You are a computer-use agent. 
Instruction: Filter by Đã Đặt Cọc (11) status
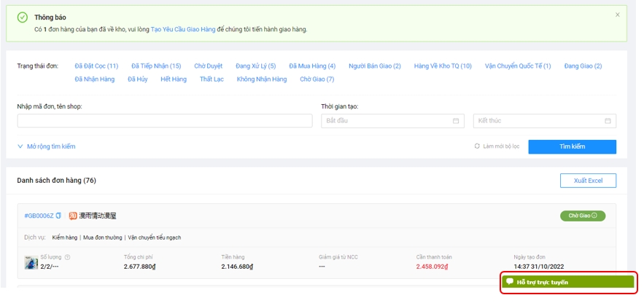click(x=96, y=66)
